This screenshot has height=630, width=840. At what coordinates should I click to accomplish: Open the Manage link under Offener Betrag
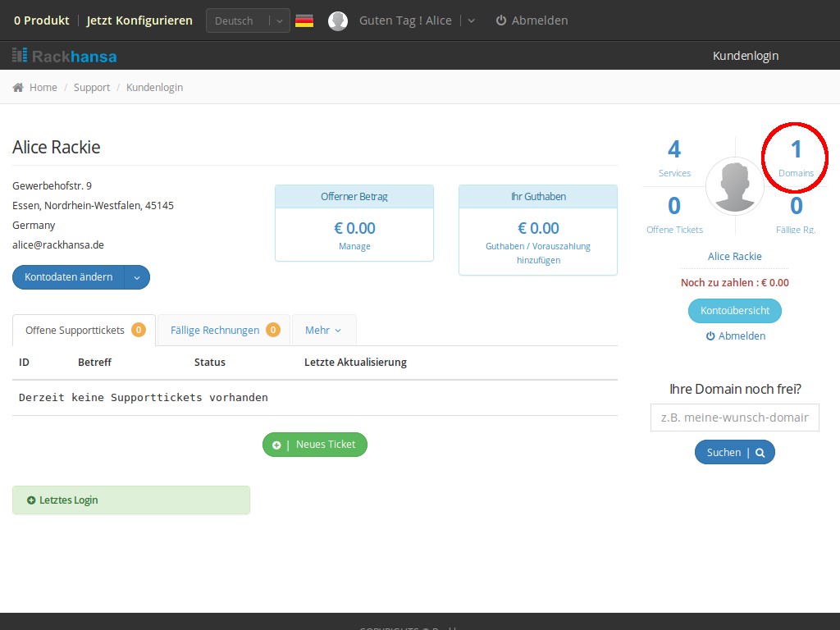point(354,246)
